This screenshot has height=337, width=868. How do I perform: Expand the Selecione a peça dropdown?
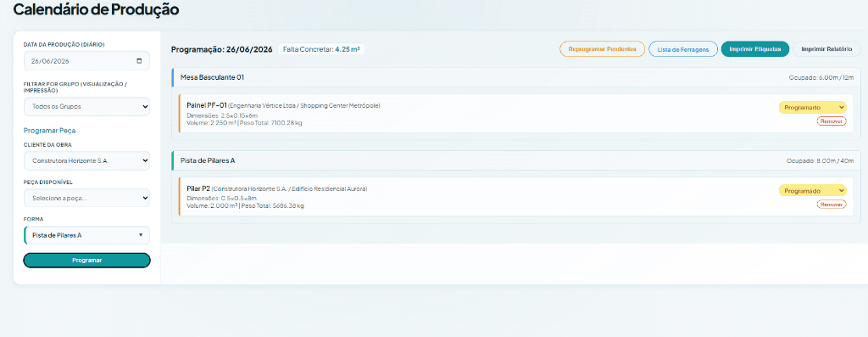point(87,198)
